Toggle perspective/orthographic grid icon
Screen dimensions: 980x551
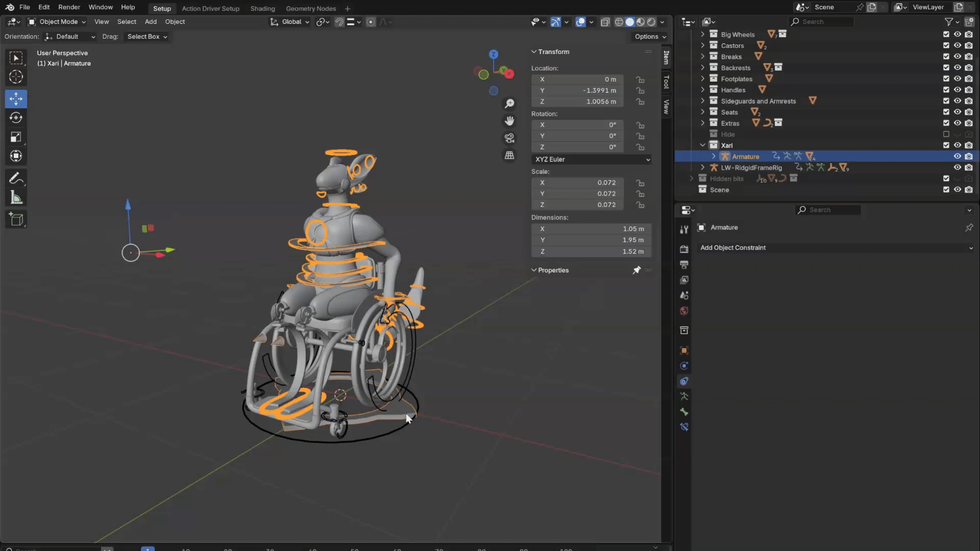pos(509,156)
